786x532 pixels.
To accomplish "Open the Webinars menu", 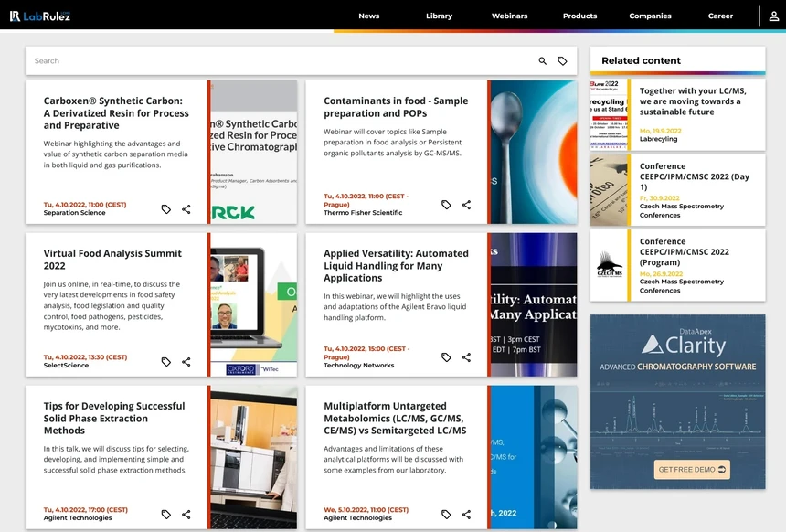I will (x=509, y=16).
